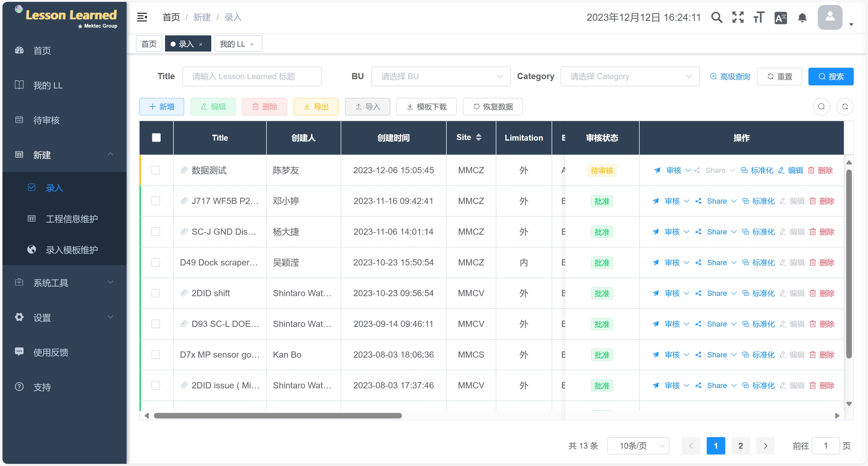
Task: Click the 标准化 icon in J717 WF5B row
Action: 746,201
